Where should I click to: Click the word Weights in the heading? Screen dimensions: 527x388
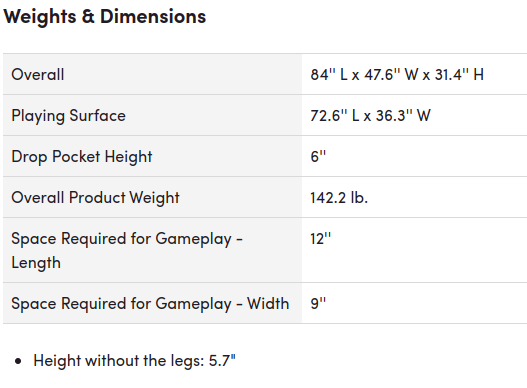pos(40,16)
